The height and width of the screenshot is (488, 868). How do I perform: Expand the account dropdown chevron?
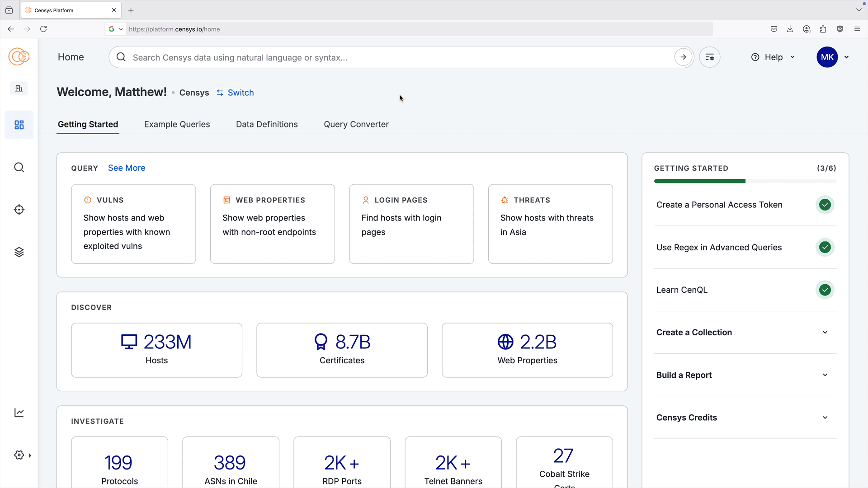847,57
